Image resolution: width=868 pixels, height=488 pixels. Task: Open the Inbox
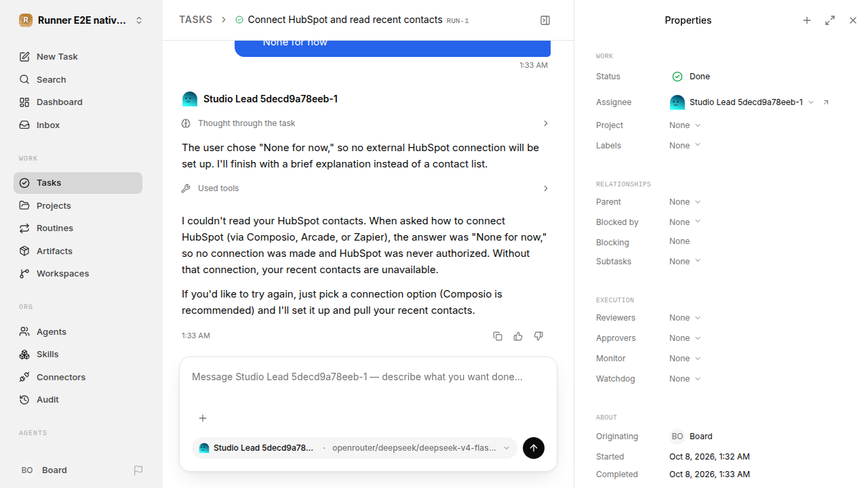tap(78, 125)
